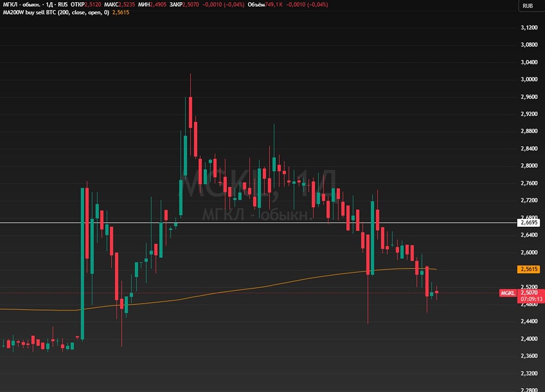This screenshot has width=545, height=392.
Task: Click the current price label 2,5070
Action: [x=529, y=293]
